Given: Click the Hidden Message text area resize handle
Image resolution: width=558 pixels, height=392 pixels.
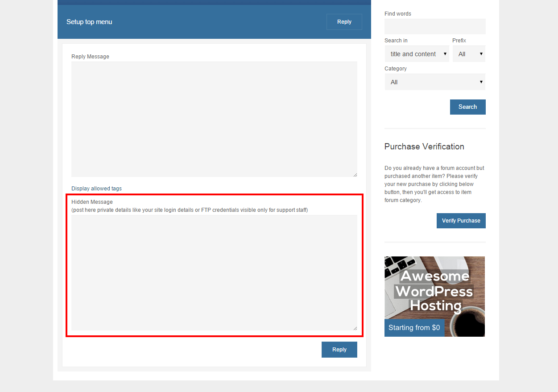Looking at the screenshot, I should tap(355, 328).
